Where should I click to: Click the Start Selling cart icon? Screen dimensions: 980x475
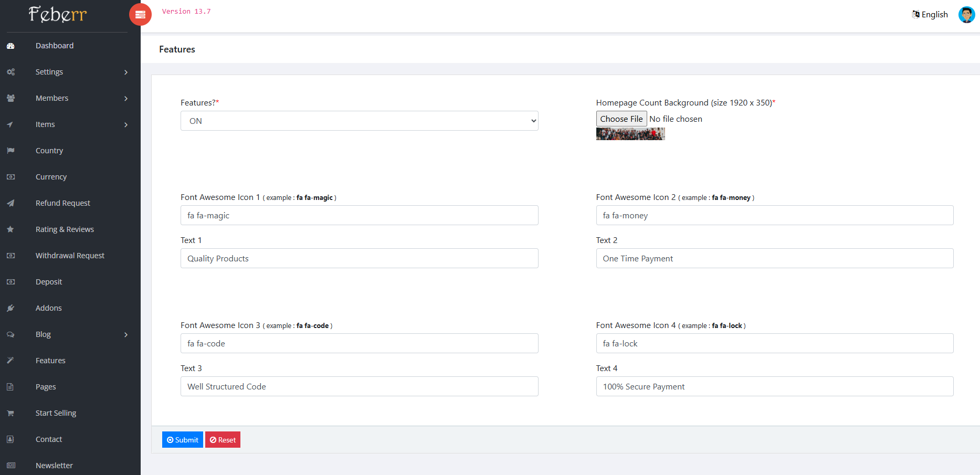click(x=10, y=413)
